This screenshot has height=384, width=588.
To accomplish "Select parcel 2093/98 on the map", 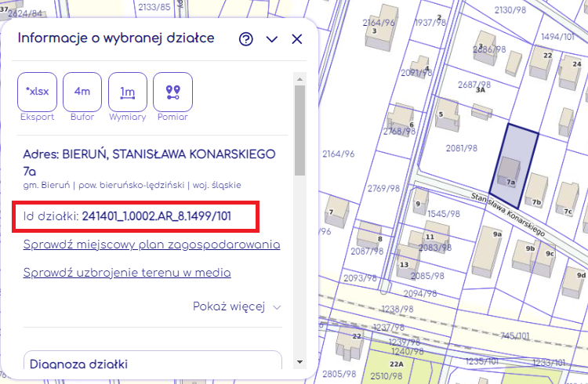I will pos(360,278).
